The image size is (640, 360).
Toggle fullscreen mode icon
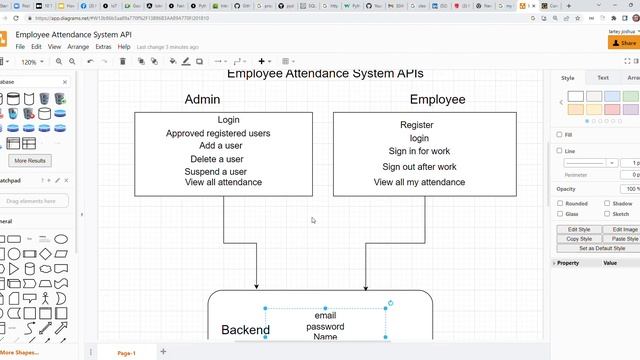click(x=627, y=61)
